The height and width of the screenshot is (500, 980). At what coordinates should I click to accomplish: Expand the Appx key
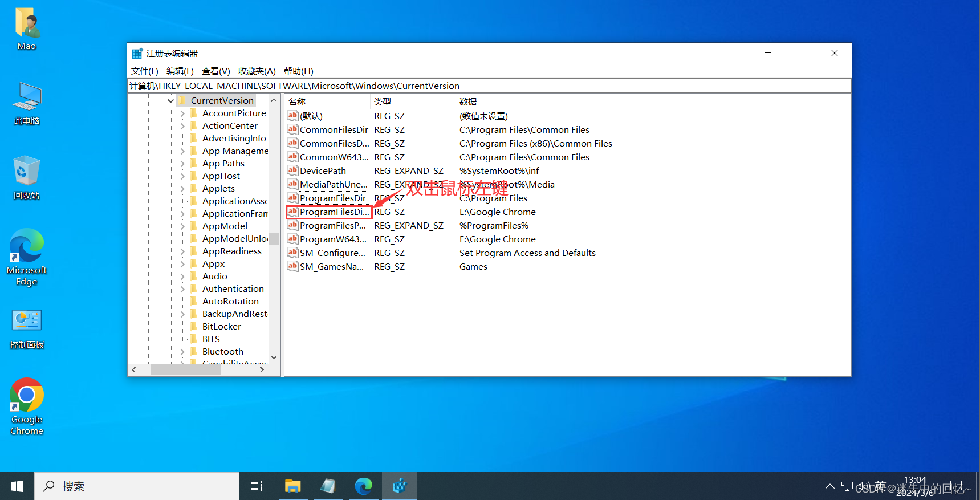pyautogui.click(x=182, y=264)
